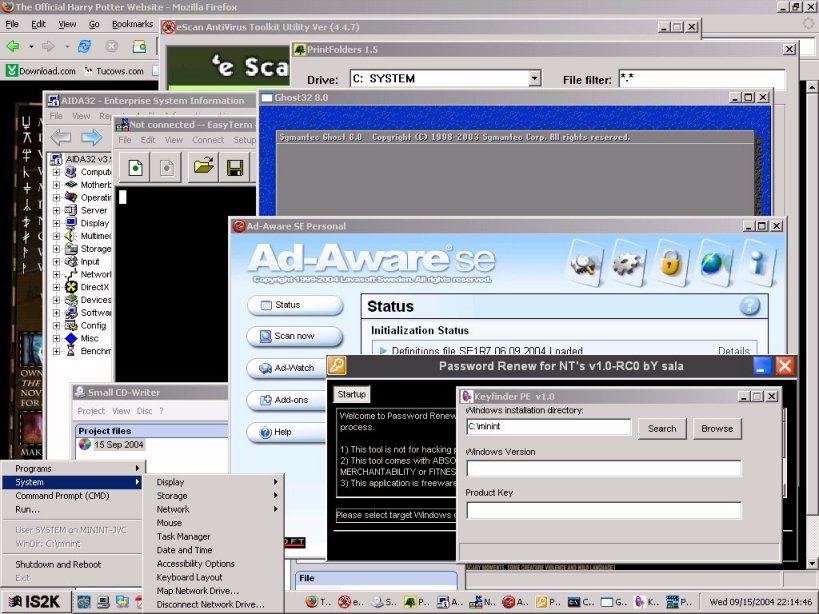Click EasyTerm new session document icon
This screenshot has width=819, height=614.
[135, 168]
